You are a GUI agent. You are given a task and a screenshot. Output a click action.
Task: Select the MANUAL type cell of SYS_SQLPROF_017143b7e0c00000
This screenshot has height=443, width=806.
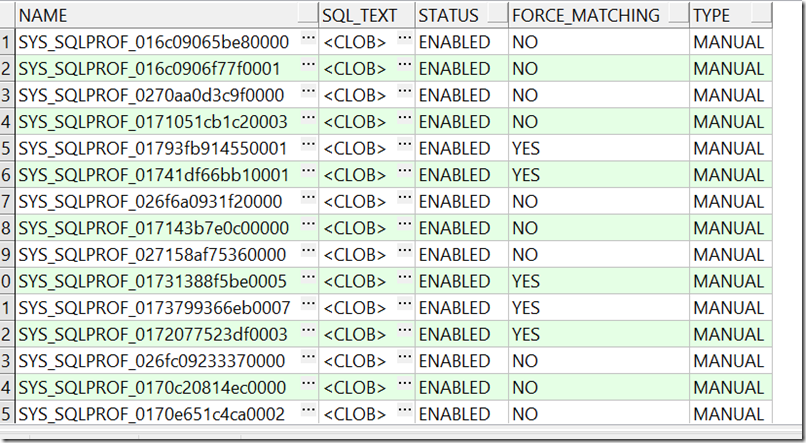(x=730, y=228)
